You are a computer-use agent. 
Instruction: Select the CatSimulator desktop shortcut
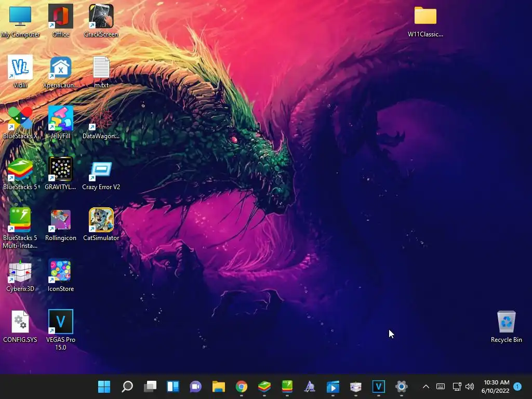[101, 224]
